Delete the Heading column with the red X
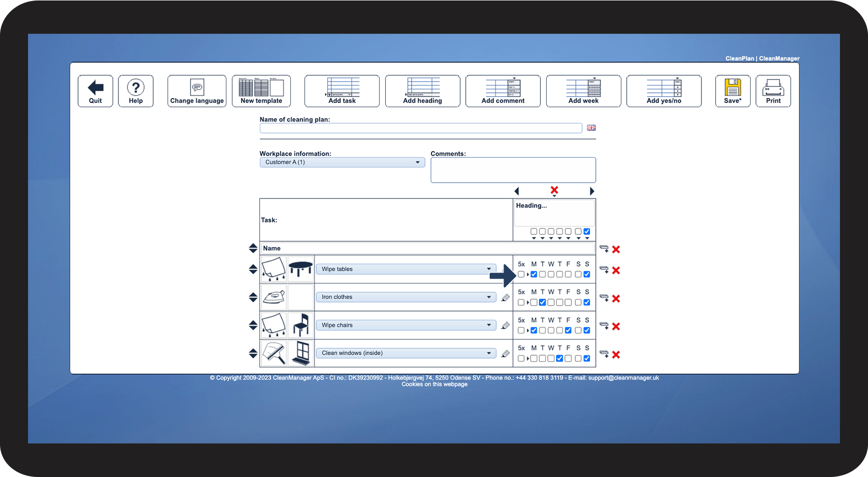The image size is (868, 477). [554, 190]
